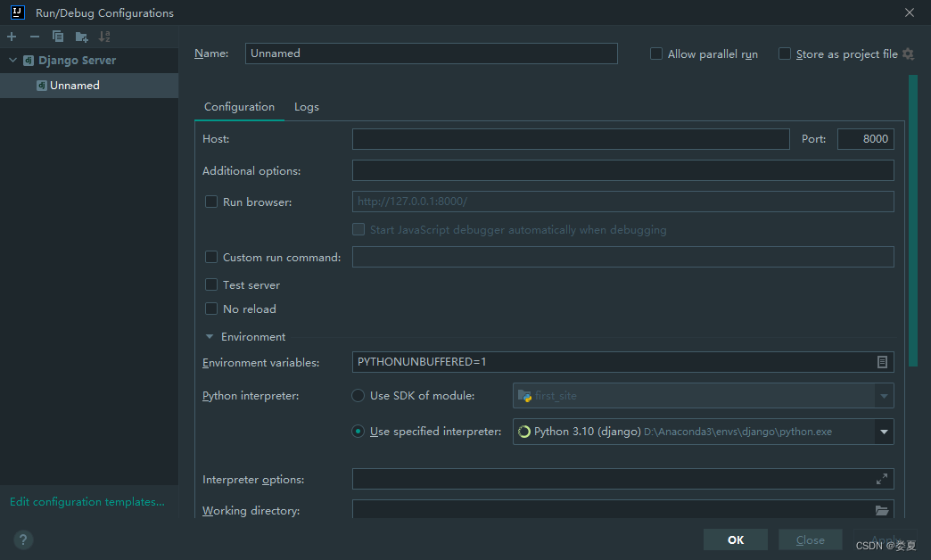931x560 pixels.
Task: Select the Use SDK of module option
Action: coord(358,395)
